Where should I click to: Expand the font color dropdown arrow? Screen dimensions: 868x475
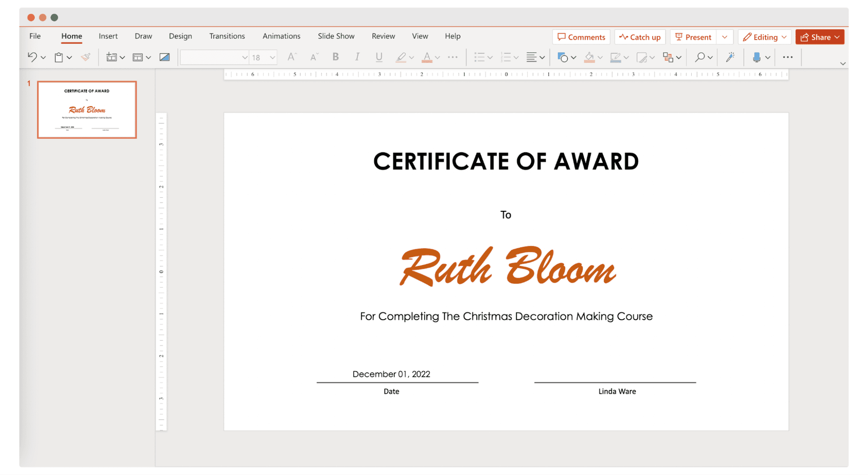coord(438,57)
